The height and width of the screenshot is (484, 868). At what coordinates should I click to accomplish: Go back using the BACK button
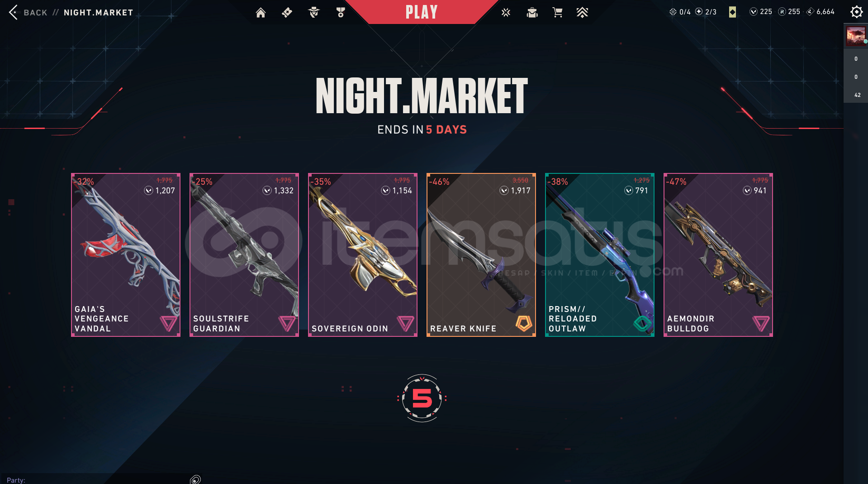click(28, 12)
